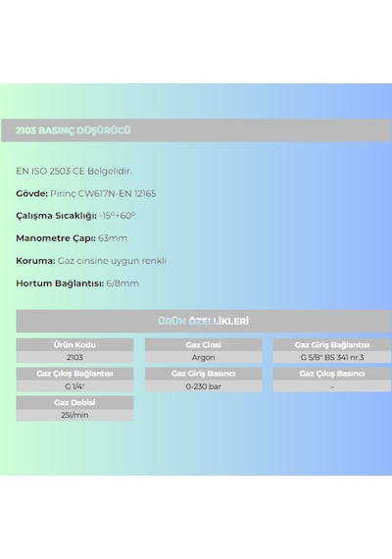Select the 25l/min flow rate value
Image resolution: width=392 pixels, height=559 pixels.
(x=74, y=415)
